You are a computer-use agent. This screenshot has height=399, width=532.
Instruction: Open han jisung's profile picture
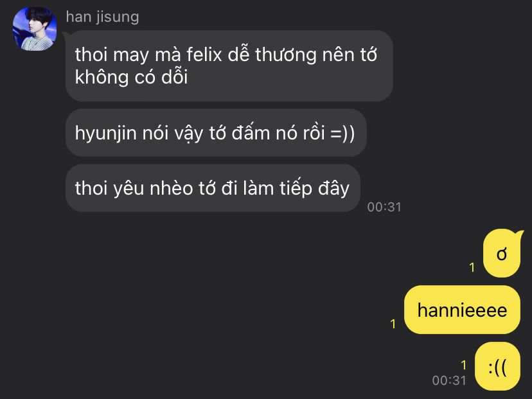point(35,29)
